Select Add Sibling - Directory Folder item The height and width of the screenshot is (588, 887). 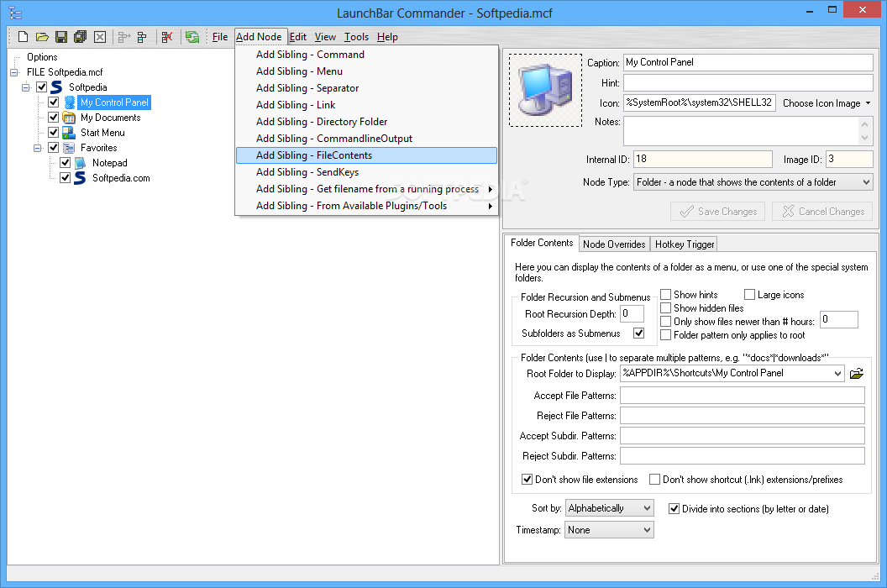click(x=366, y=122)
